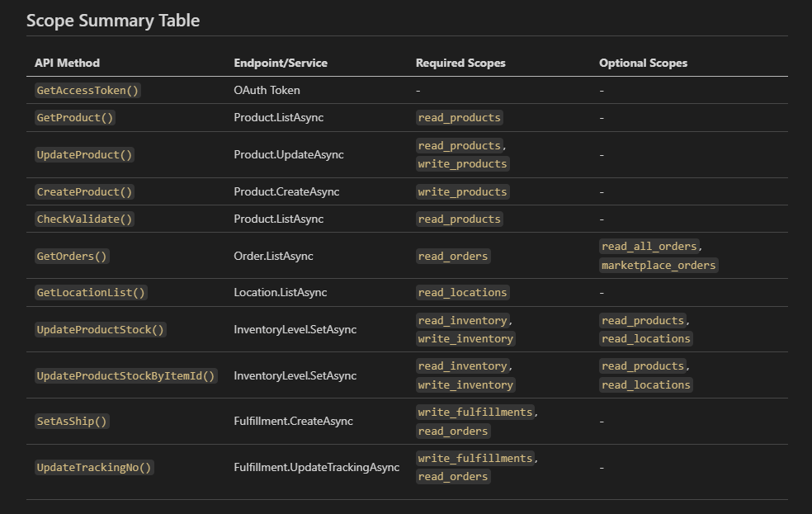Click the Endpoint/Service column header
Image resolution: width=812 pixels, height=514 pixels.
[x=281, y=63]
